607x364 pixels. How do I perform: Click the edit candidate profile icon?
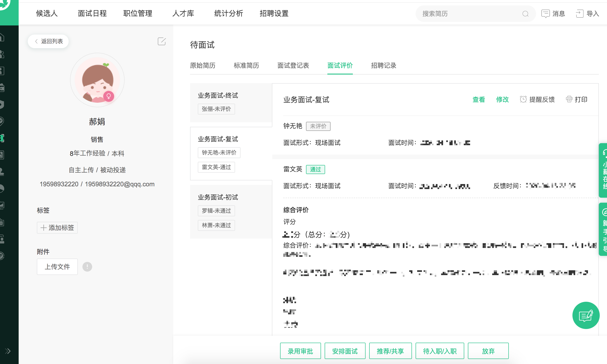coord(161,41)
